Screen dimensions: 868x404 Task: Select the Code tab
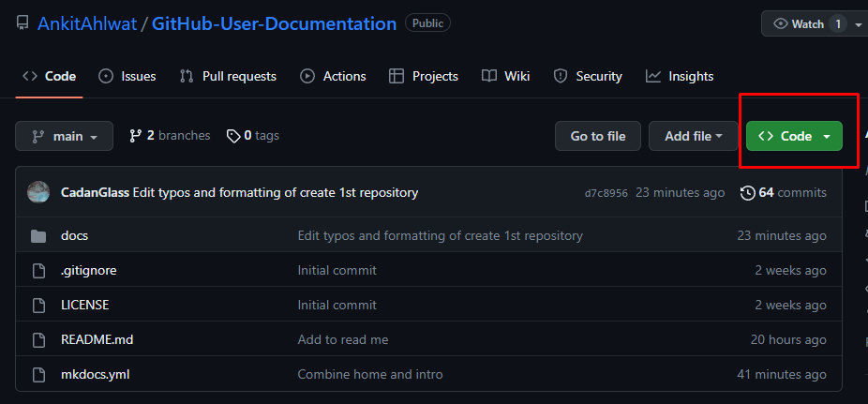click(x=49, y=76)
